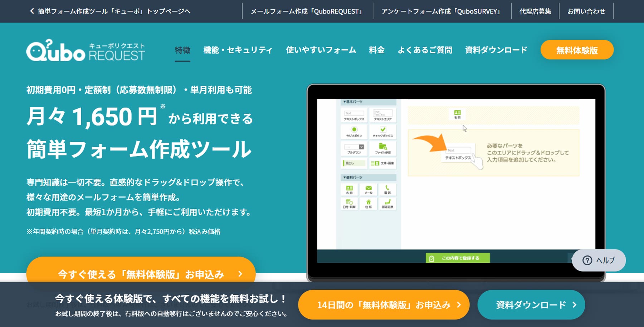Open the 料金 nav item
Image resolution: width=644 pixels, height=327 pixels.
pos(377,50)
